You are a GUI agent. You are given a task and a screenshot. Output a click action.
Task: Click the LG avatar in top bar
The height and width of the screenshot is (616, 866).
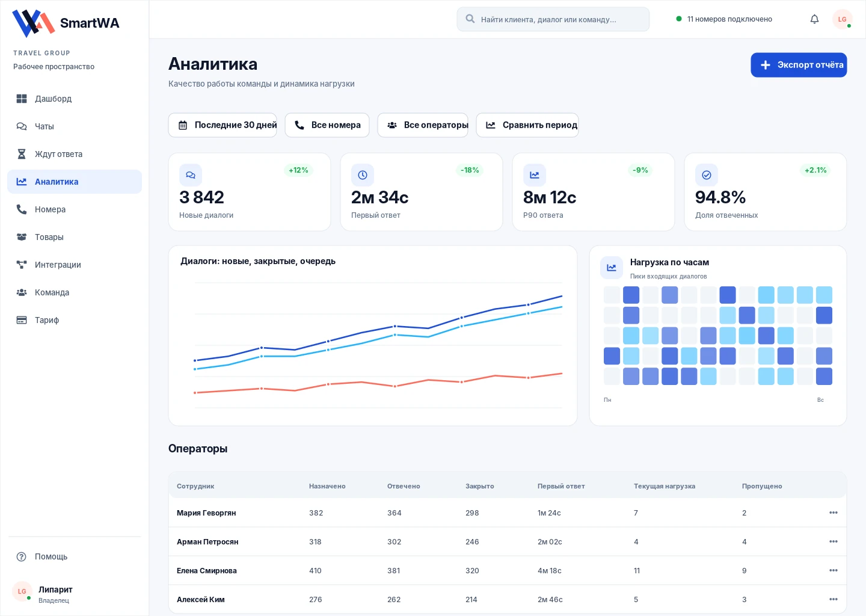[x=843, y=19]
